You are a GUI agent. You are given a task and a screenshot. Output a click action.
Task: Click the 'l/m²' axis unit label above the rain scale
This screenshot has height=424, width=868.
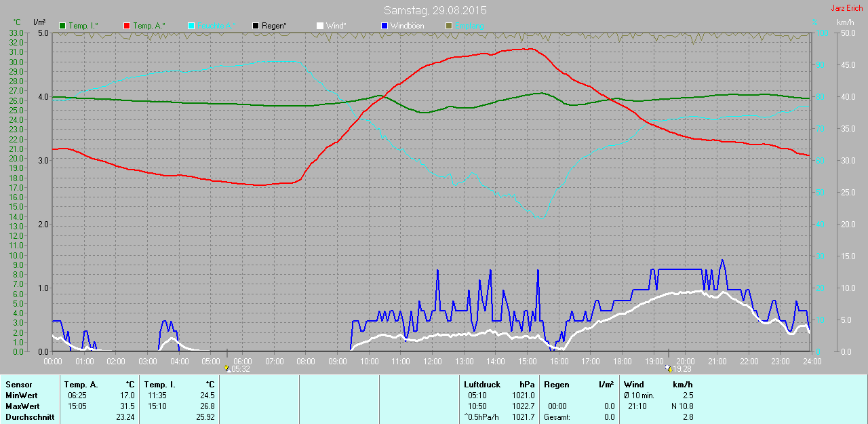pos(39,22)
